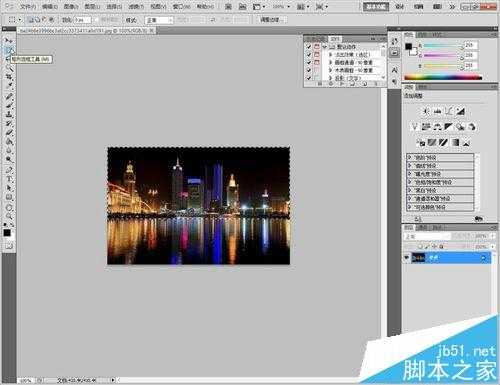Screen dimensions: 500x385
Task: Add a Brightness/Contrast adjustment layer
Action: tap(426, 111)
